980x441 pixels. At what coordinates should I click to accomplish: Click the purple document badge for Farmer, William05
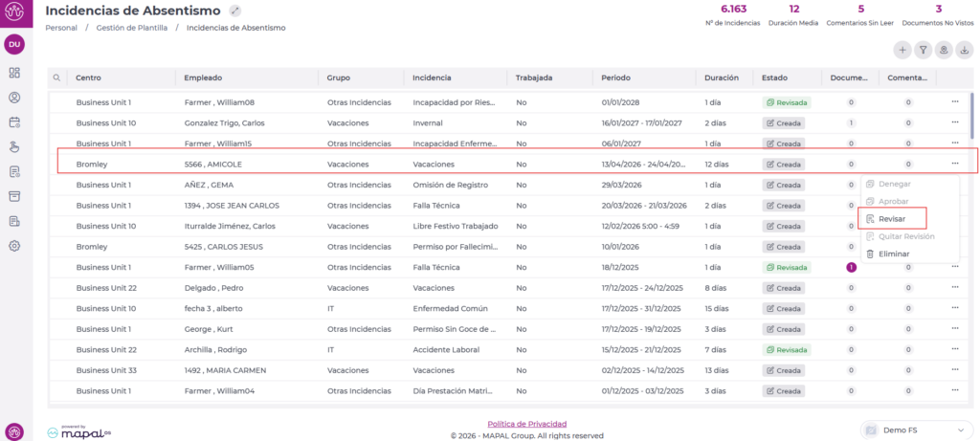click(x=850, y=267)
